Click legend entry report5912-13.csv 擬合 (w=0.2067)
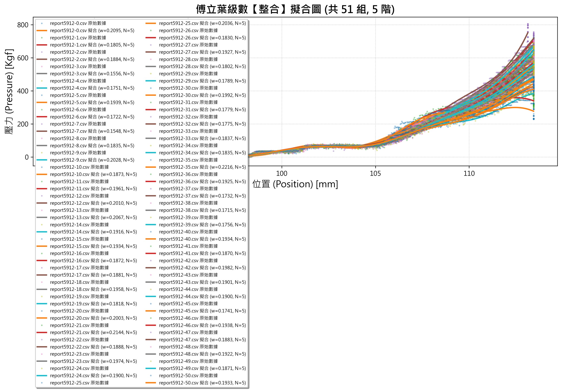 point(93,218)
